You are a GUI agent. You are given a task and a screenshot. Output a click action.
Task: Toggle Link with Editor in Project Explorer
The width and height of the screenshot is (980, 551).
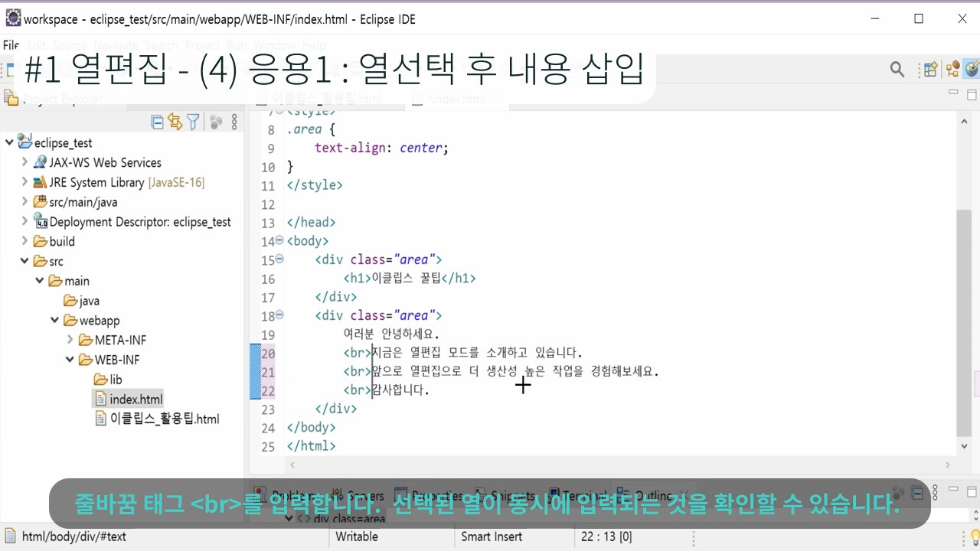tap(175, 122)
